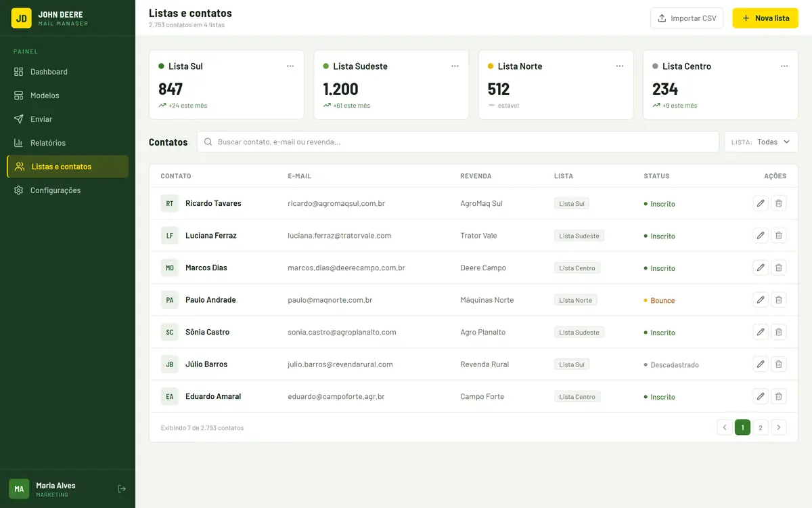Viewport: 812px width, 508px height.
Task: Click the search magnifier icon
Action: 208,142
